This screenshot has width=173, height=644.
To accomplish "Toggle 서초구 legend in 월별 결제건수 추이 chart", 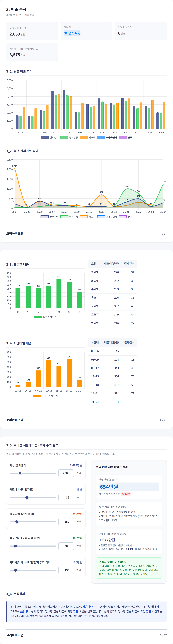I will [88, 217].
